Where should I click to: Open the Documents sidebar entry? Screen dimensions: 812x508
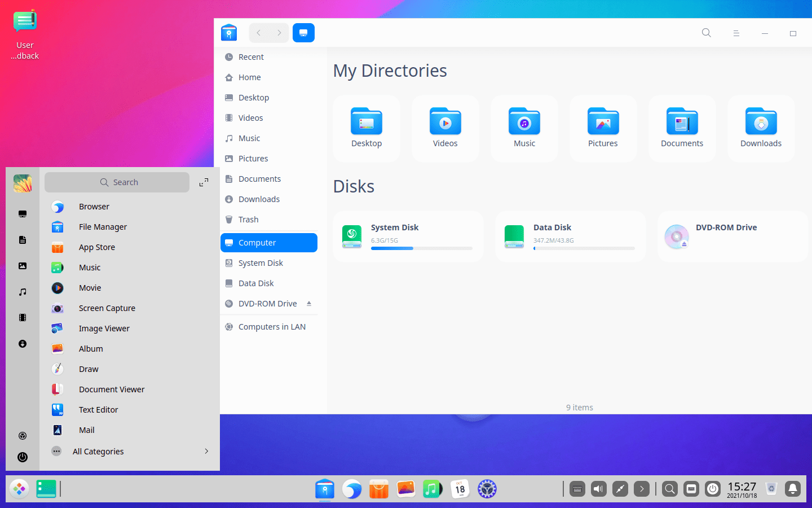pyautogui.click(x=259, y=178)
